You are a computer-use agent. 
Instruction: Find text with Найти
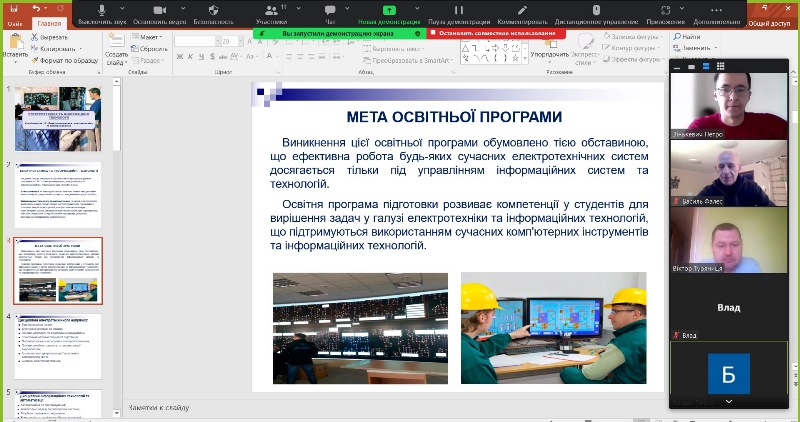pyautogui.click(x=687, y=37)
